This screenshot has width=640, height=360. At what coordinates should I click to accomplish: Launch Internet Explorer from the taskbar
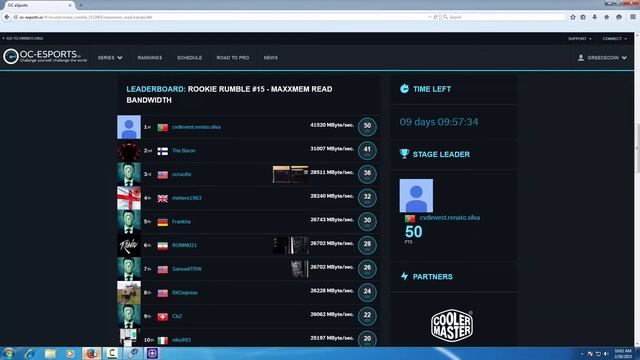[29, 353]
